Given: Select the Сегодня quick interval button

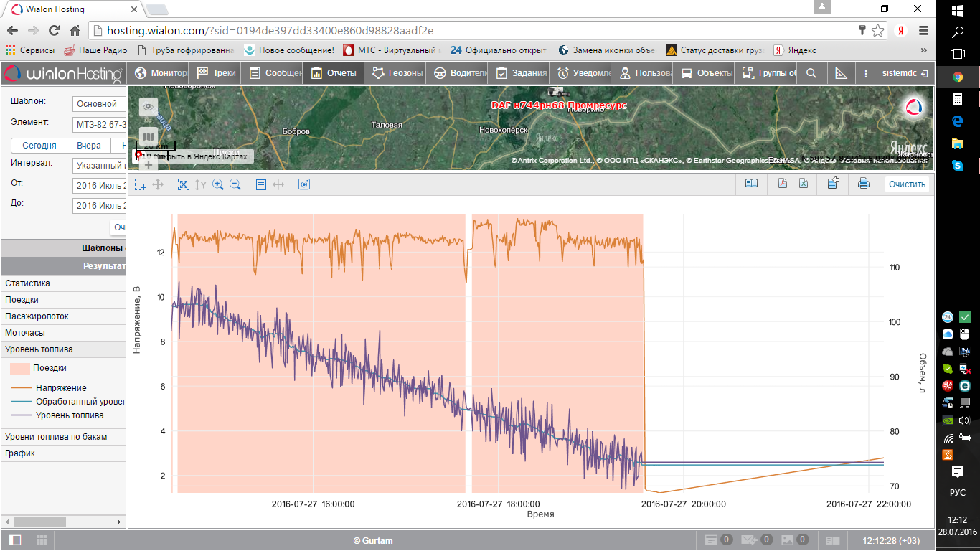Looking at the screenshot, I should (39, 146).
